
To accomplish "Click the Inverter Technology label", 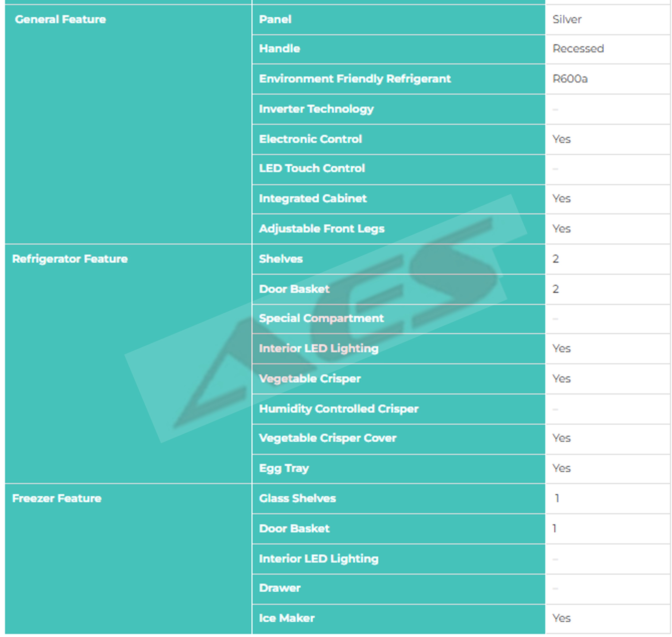I will (x=316, y=109).
